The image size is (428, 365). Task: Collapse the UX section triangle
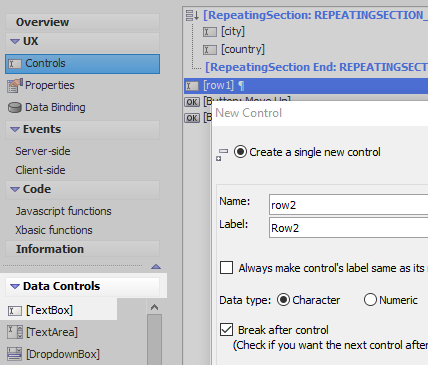tap(15, 41)
